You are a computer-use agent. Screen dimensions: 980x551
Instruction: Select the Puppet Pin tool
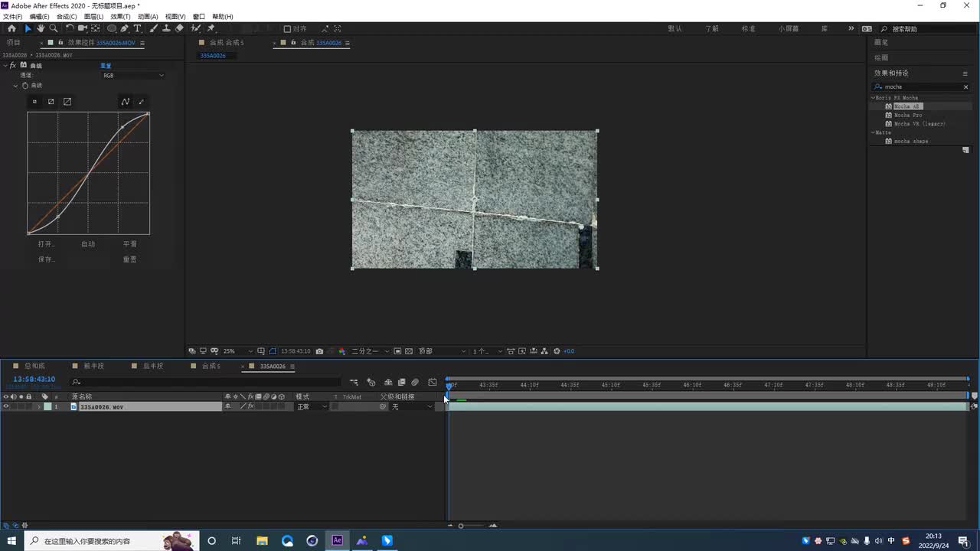(211, 28)
